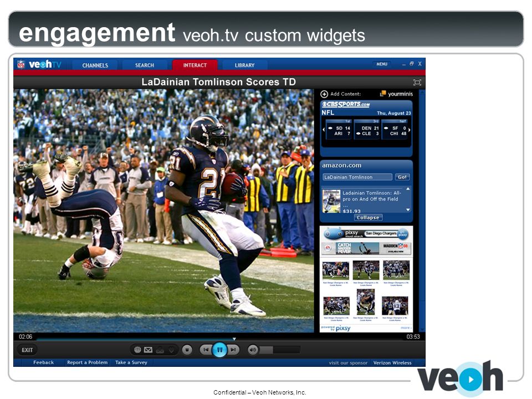Show next scores with right arrow
Image resolution: width=532 pixels, height=399 pixels.
pos(410,130)
